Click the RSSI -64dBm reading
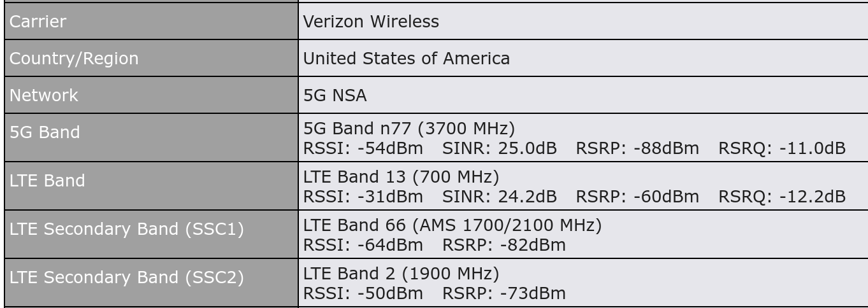The image size is (868, 308). (x=363, y=245)
